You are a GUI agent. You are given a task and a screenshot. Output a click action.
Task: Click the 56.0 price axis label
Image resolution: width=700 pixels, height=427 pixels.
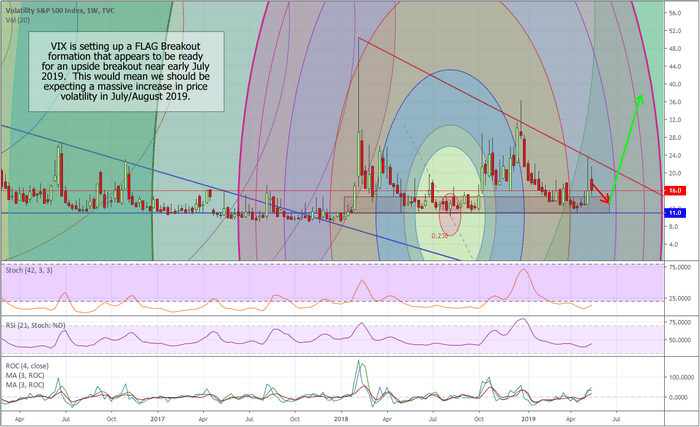[675, 13]
